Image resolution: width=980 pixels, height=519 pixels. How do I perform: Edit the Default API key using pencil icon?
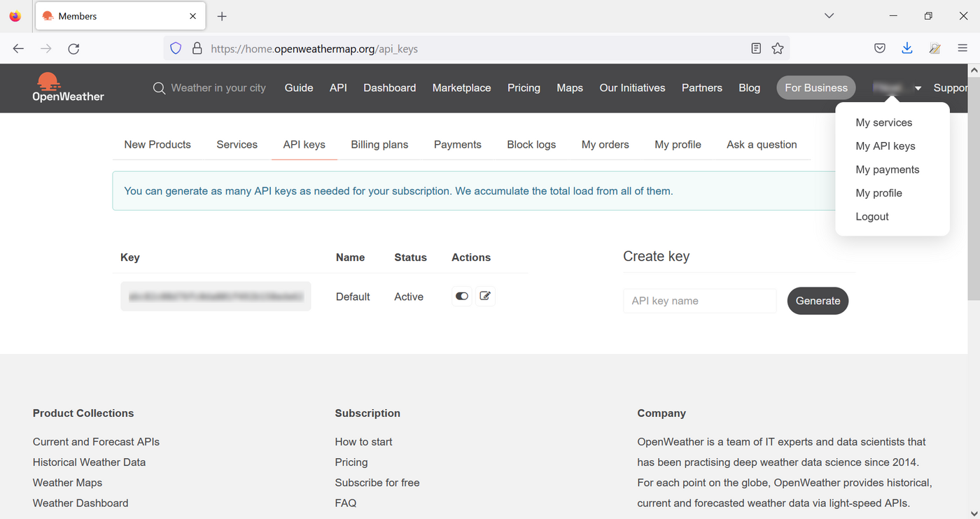(x=485, y=296)
